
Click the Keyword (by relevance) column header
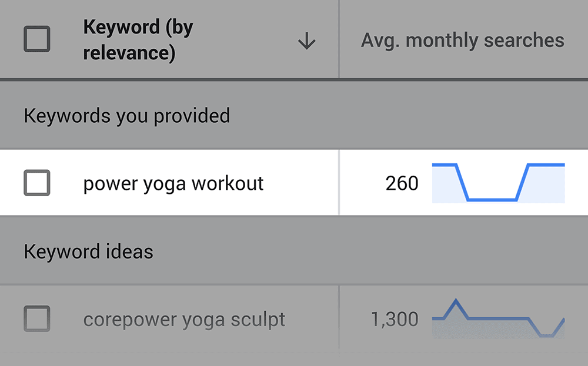coord(138,40)
